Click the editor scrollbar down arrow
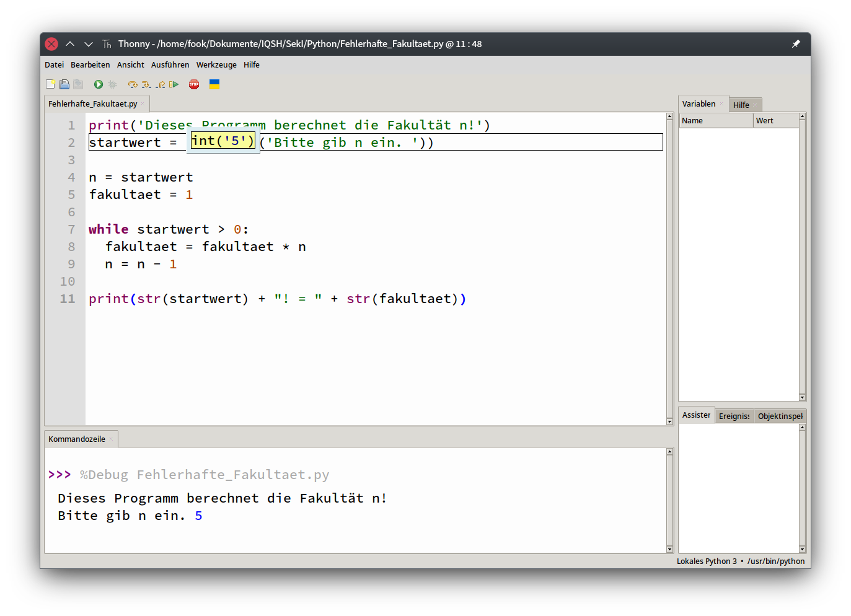Image resolution: width=851 pixels, height=616 pixels. 669,421
